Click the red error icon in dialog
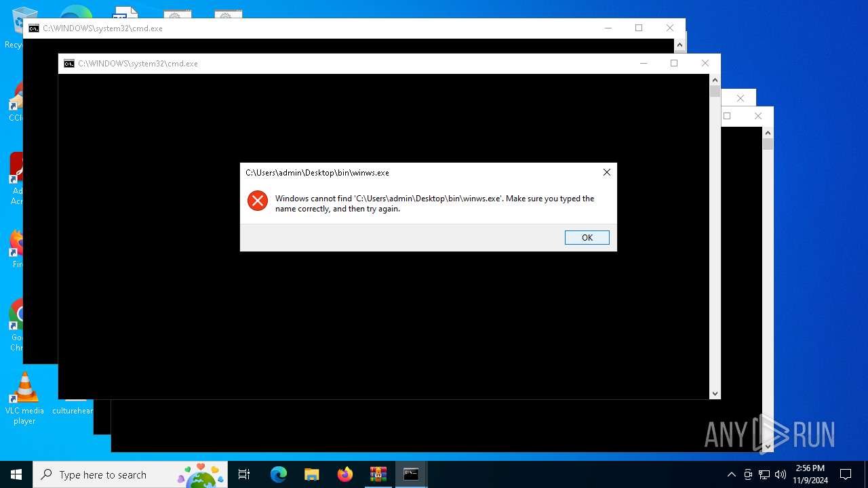868x488 pixels. point(258,201)
